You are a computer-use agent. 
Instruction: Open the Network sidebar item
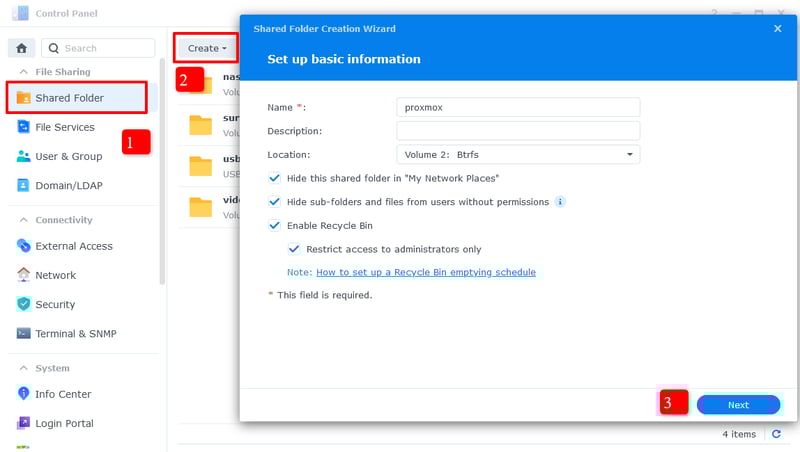56,275
